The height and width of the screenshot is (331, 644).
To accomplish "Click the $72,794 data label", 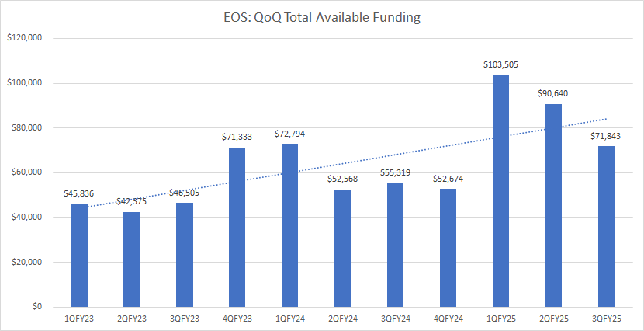I will [290, 134].
